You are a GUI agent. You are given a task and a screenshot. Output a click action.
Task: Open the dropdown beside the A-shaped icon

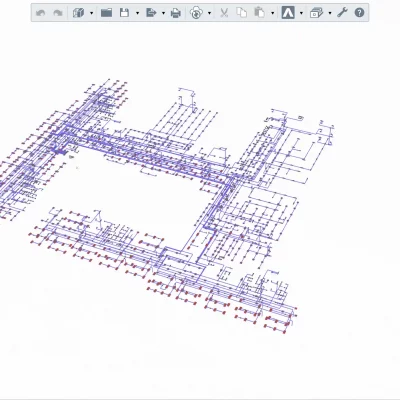(301, 13)
